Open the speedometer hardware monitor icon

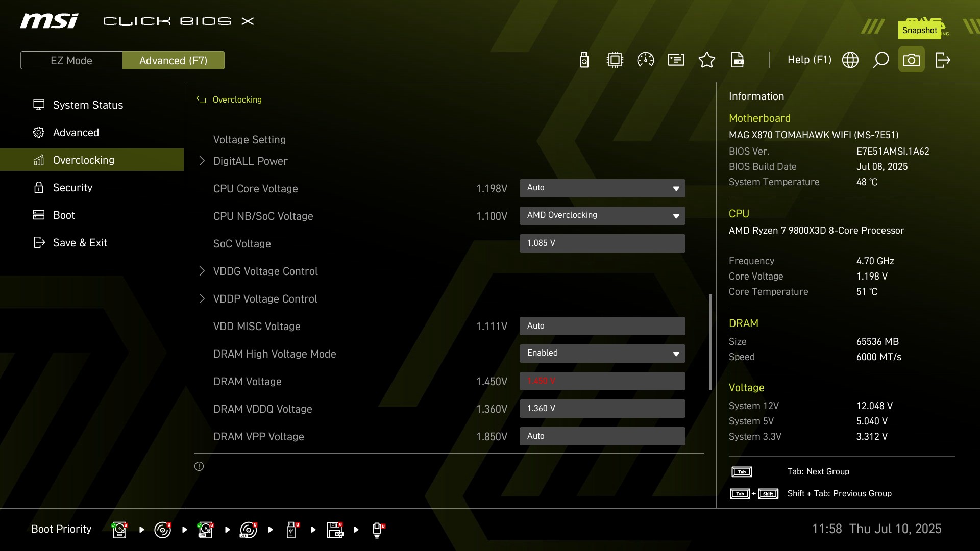pyautogui.click(x=646, y=60)
